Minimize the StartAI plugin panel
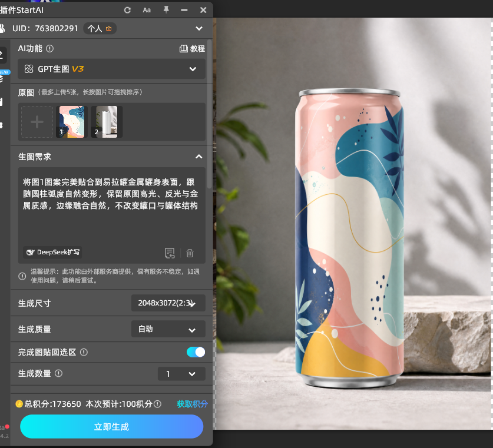The width and height of the screenshot is (493, 448). tap(184, 10)
